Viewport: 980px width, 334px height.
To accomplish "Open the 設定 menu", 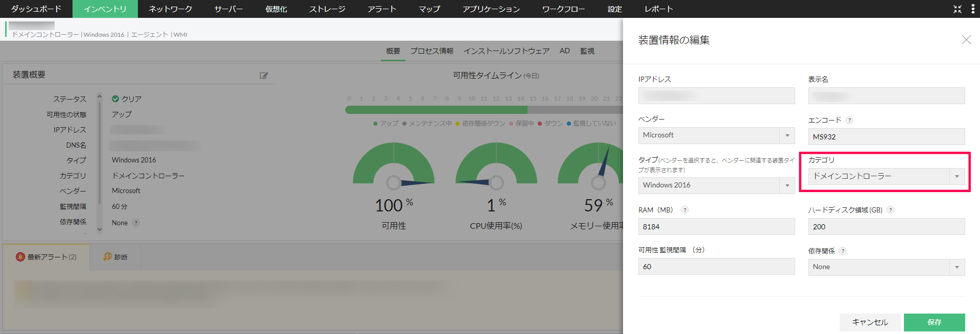I will tap(615, 9).
